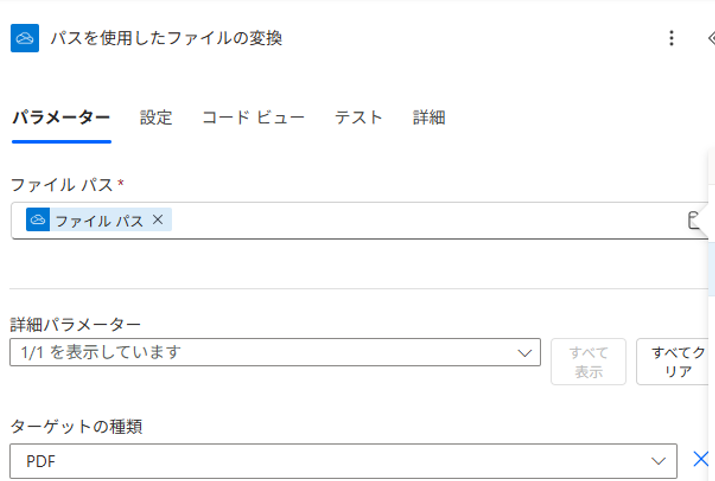This screenshot has width=715, height=481.
Task: Open the テスト tab
Action: (x=358, y=117)
